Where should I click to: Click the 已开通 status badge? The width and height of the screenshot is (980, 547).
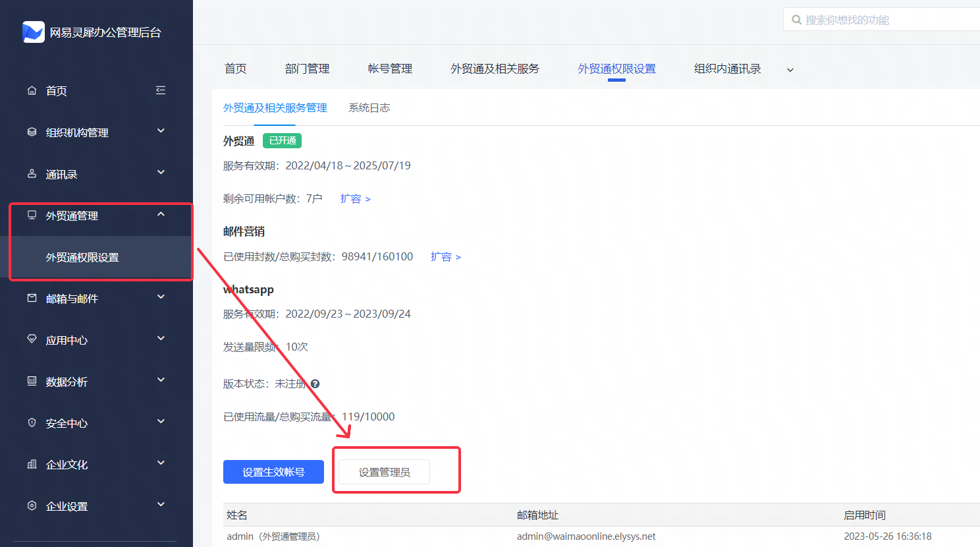pos(283,140)
